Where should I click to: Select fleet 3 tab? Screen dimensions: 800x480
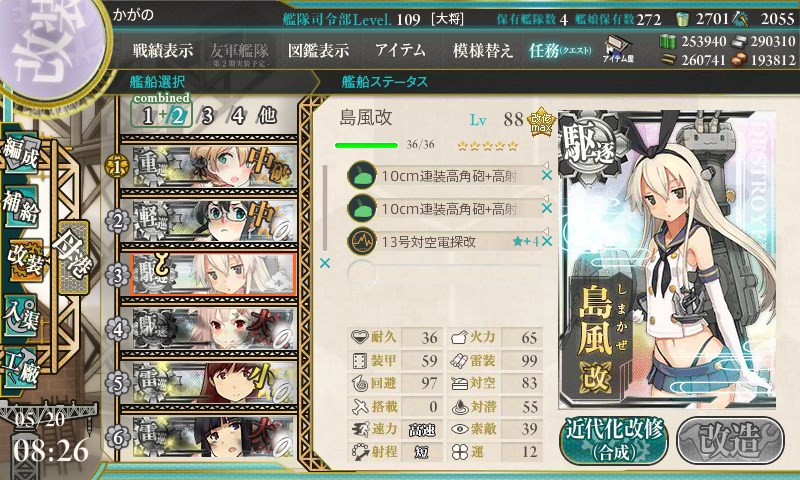coord(207,116)
